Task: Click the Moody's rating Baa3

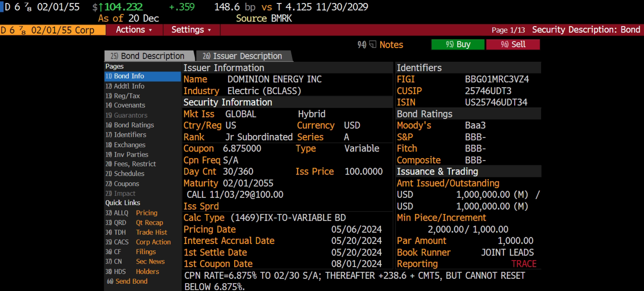Action: (x=475, y=125)
